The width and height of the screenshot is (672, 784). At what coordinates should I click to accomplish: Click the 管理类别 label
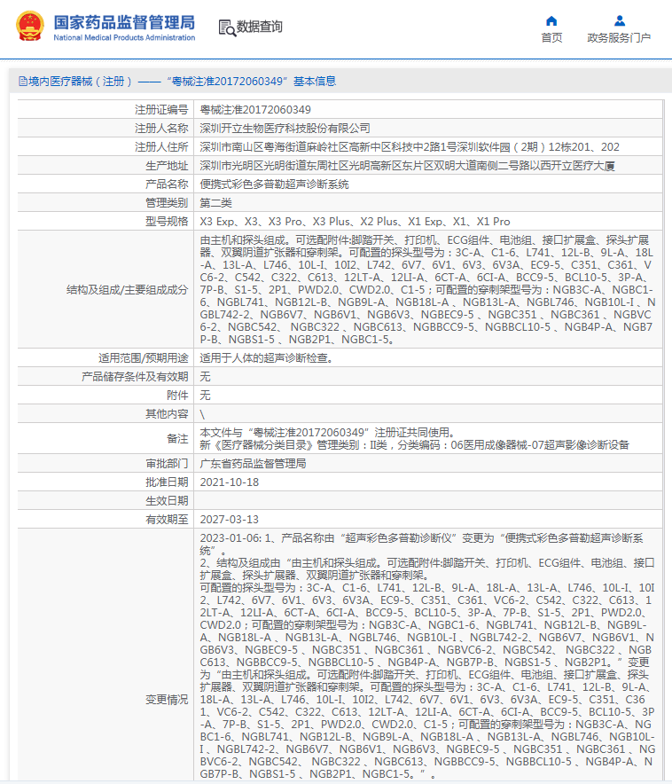(x=167, y=202)
